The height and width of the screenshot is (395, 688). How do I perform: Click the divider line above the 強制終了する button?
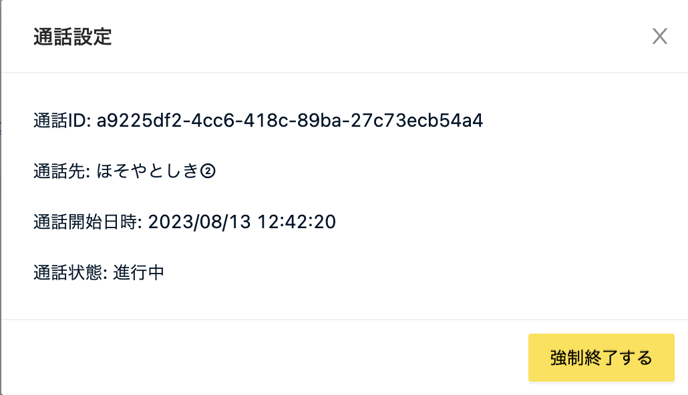(x=345, y=320)
